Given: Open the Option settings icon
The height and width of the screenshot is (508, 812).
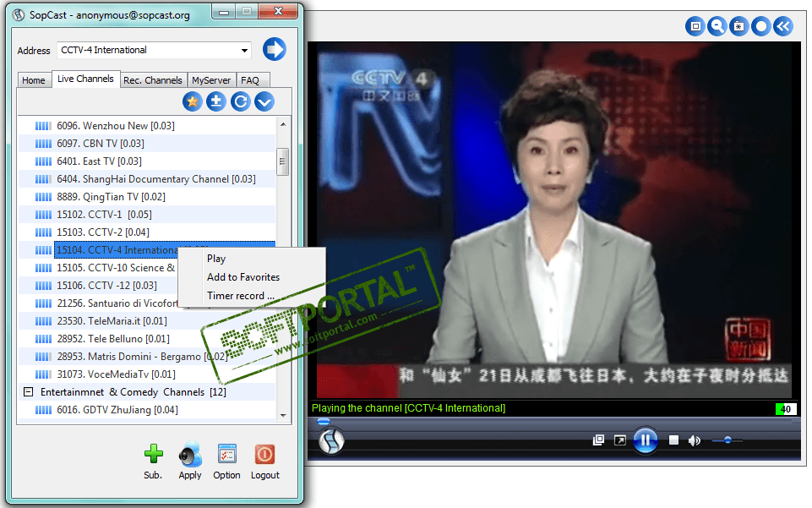Looking at the screenshot, I should click(x=226, y=454).
